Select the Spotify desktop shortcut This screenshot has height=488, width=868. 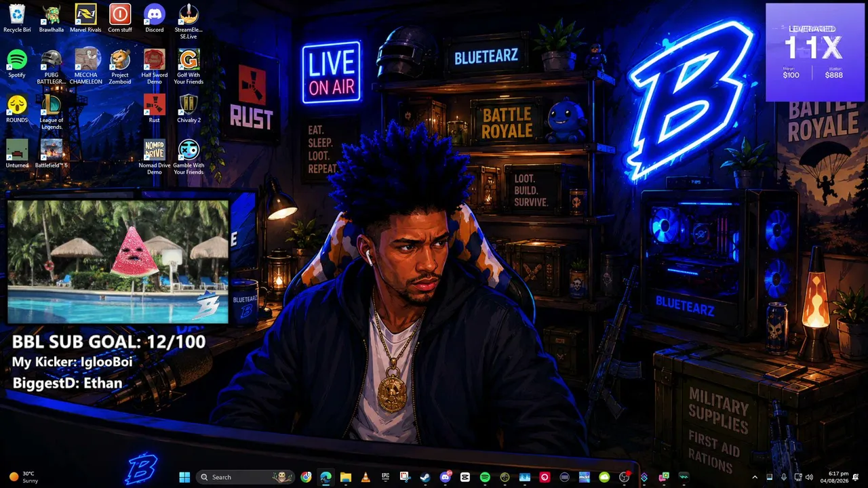coord(17,64)
